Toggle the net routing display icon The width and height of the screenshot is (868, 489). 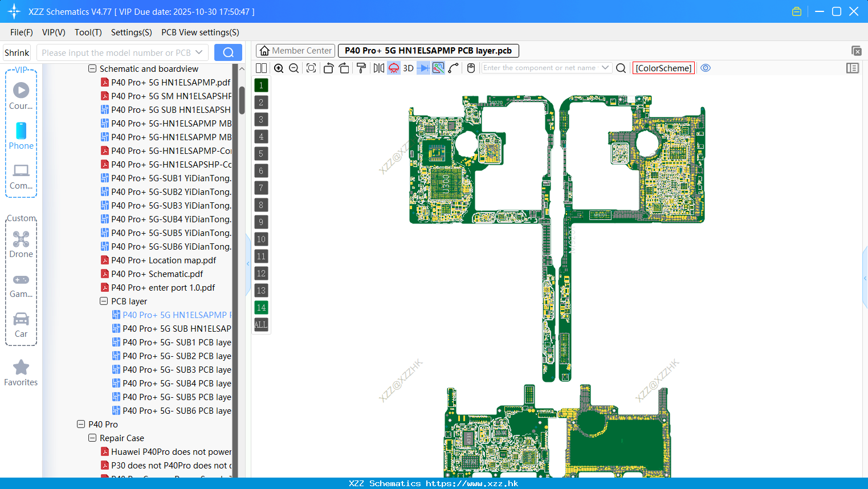coord(438,68)
